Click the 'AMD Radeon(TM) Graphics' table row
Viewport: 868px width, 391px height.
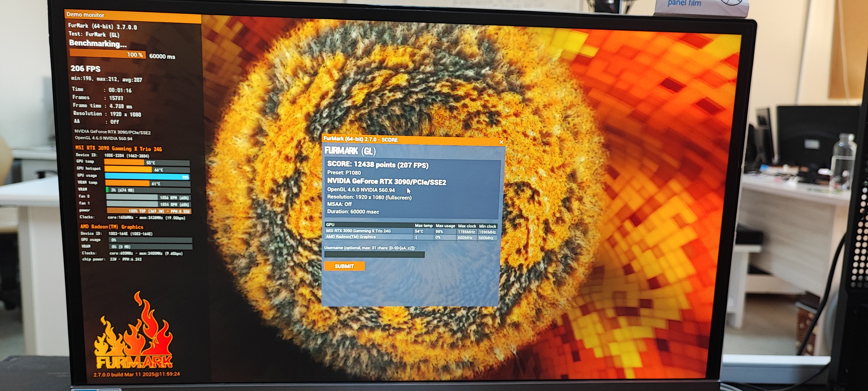point(411,237)
